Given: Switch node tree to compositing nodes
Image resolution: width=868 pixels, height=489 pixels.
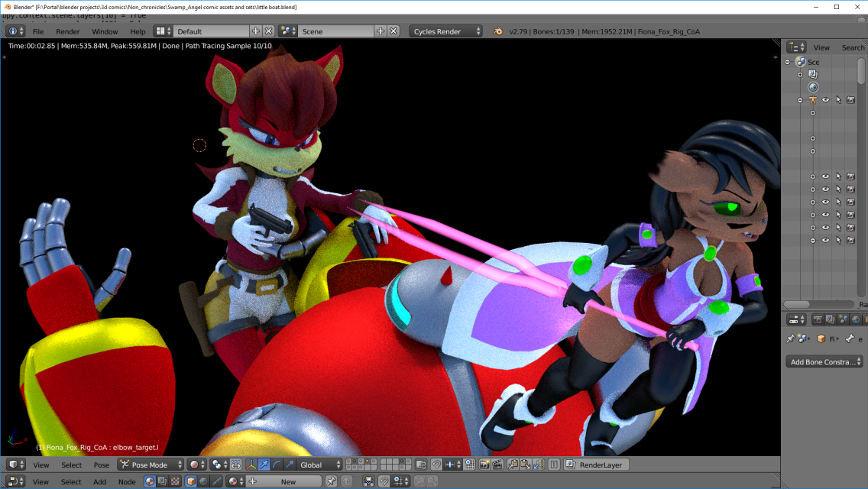Looking at the screenshot, I should pos(162,482).
